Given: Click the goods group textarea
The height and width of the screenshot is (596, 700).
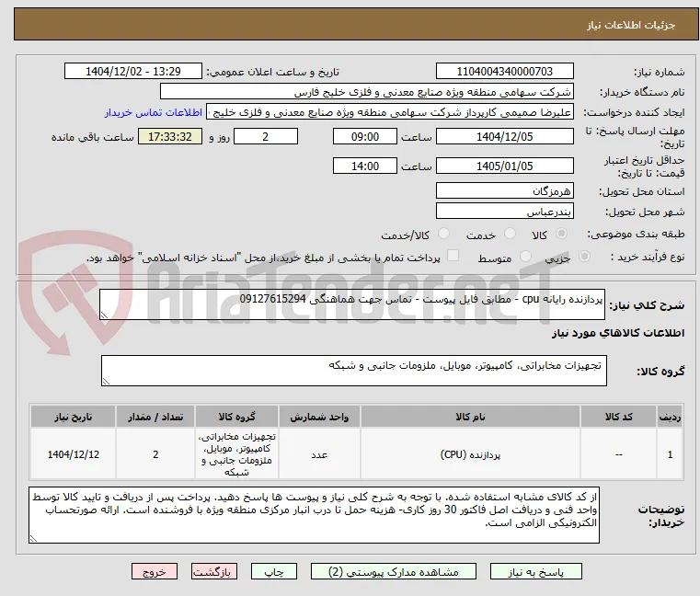Looking at the screenshot, I should (x=353, y=371).
